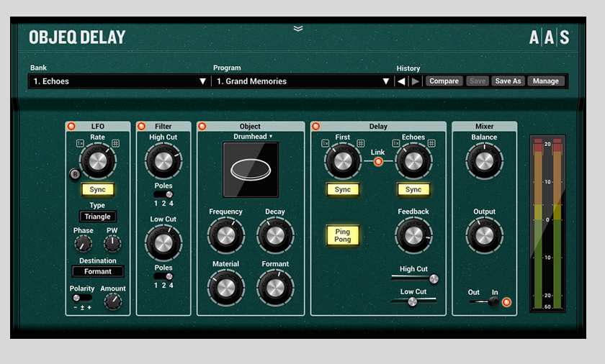Click the Compare button
This screenshot has width=605, height=364.
click(444, 81)
